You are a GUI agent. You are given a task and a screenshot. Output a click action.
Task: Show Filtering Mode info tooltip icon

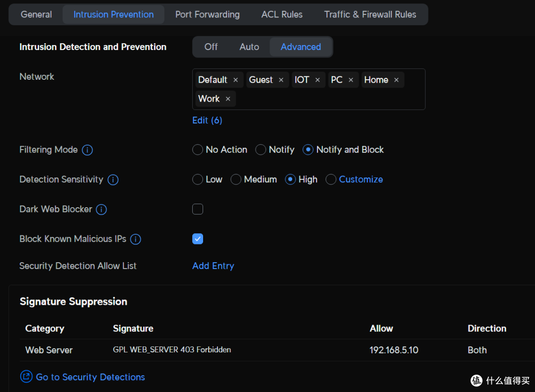(87, 150)
